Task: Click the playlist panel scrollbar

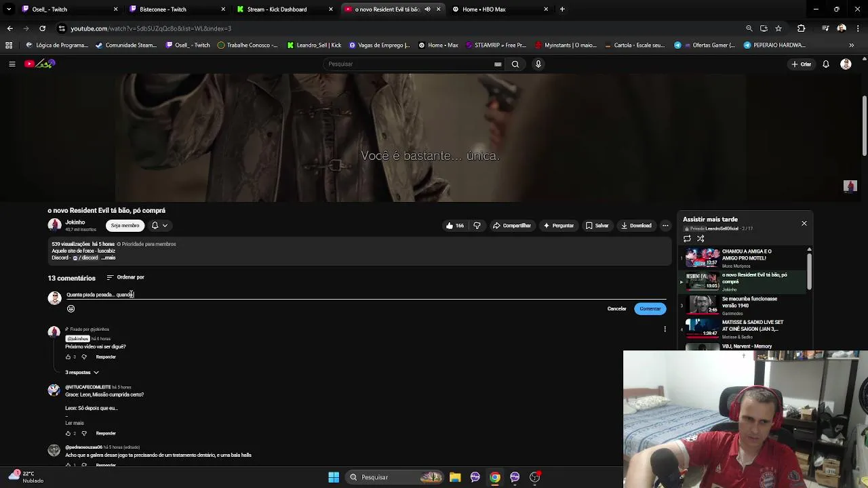Action: pos(809,271)
